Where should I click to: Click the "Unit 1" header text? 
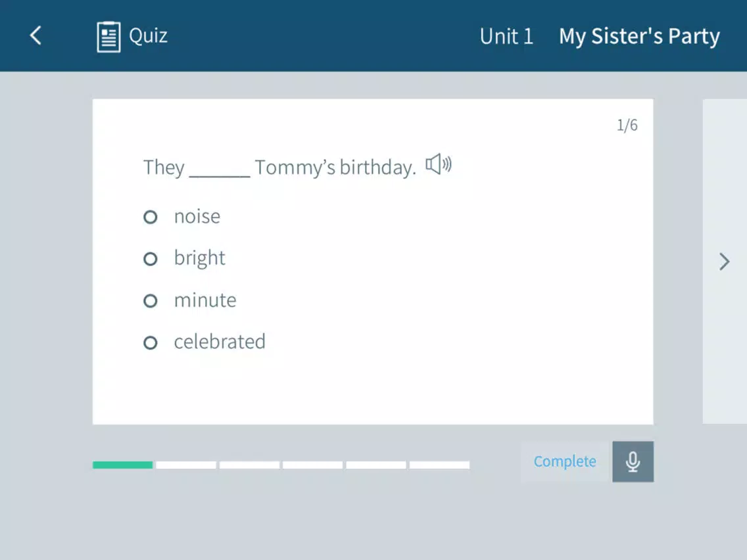(506, 36)
